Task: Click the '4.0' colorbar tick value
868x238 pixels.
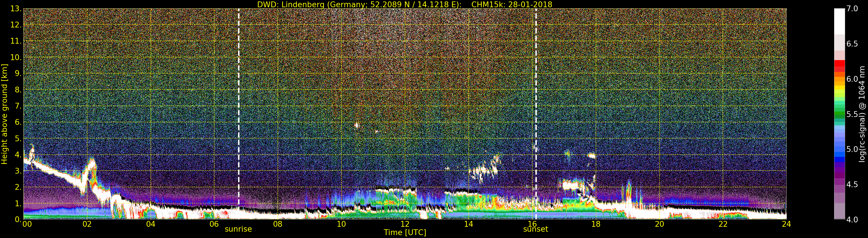Action: (x=852, y=220)
